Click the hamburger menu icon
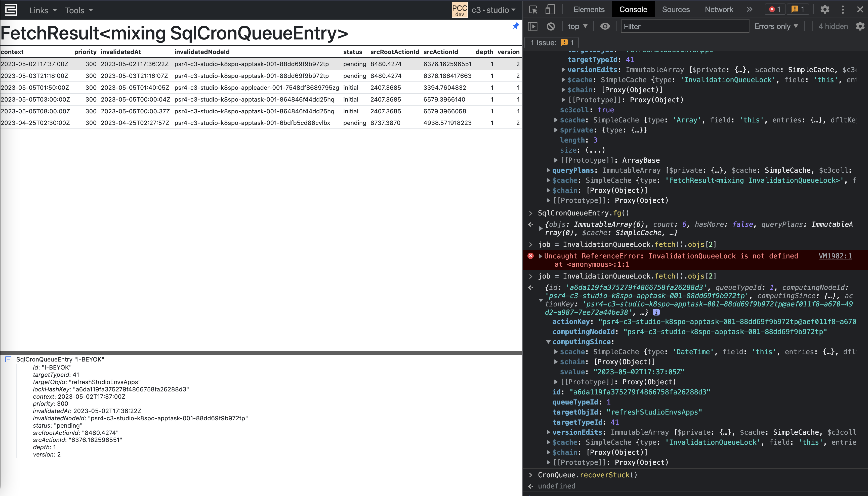Image resolution: width=868 pixels, height=496 pixels. point(11,10)
